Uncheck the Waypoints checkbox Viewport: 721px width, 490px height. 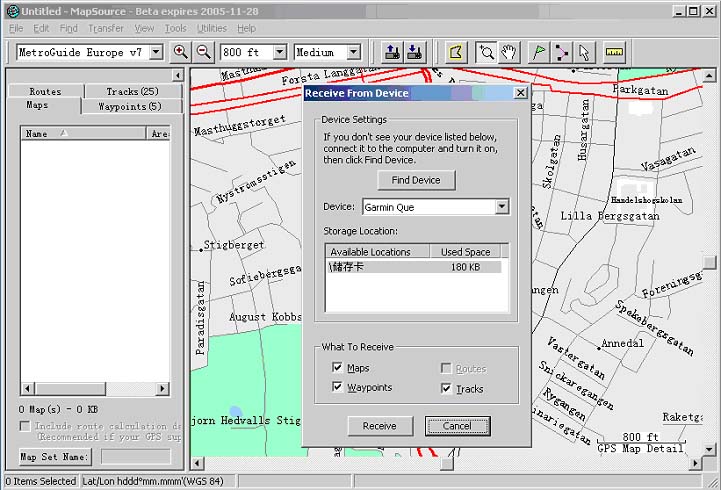(337, 387)
